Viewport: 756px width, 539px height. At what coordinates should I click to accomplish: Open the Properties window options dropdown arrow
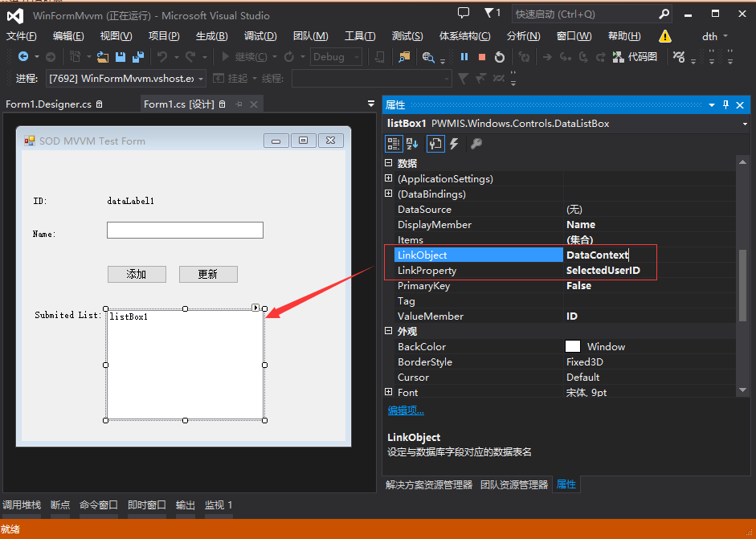(711, 104)
